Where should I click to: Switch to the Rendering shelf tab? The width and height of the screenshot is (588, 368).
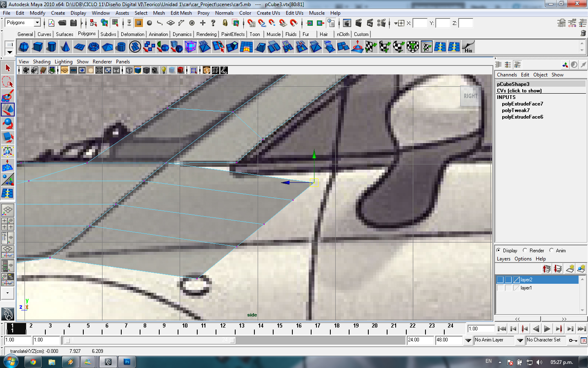[206, 34]
